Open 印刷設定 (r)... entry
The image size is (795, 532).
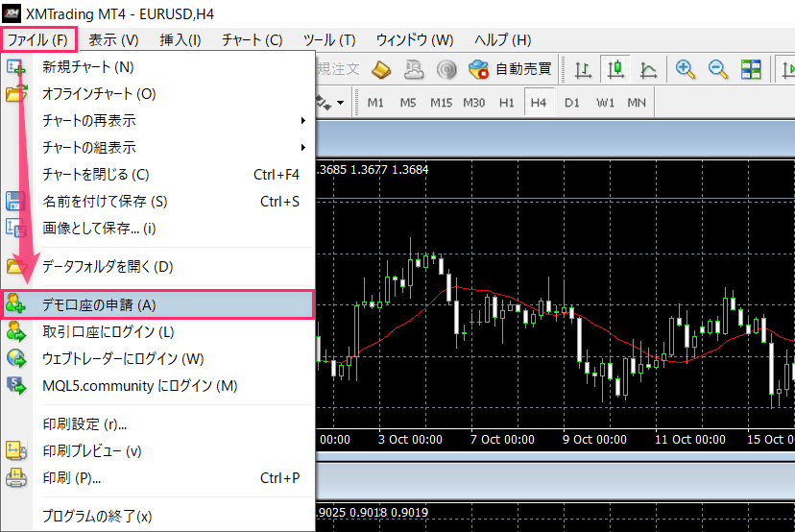coord(157,424)
